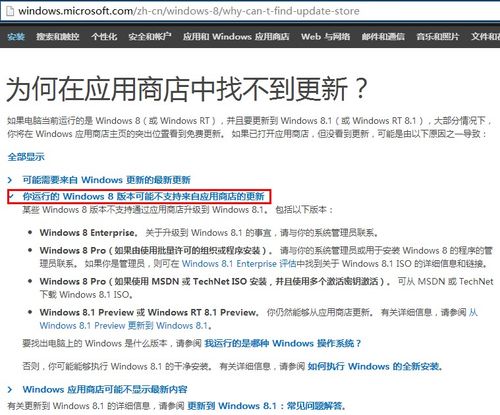
Task: Expand '可能需要来自 Windows 更新的最新更新' chevron
Action: coord(10,180)
